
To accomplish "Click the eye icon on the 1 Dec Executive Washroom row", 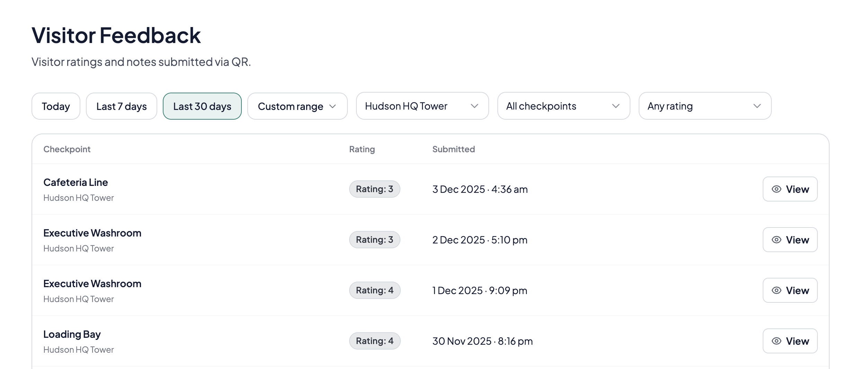I will coord(777,290).
